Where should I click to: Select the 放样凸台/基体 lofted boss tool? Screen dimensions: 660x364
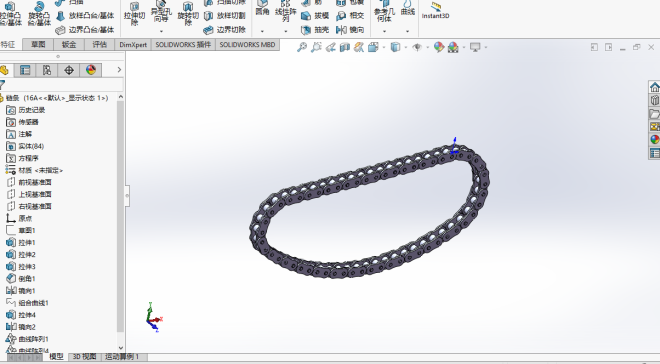click(x=85, y=16)
